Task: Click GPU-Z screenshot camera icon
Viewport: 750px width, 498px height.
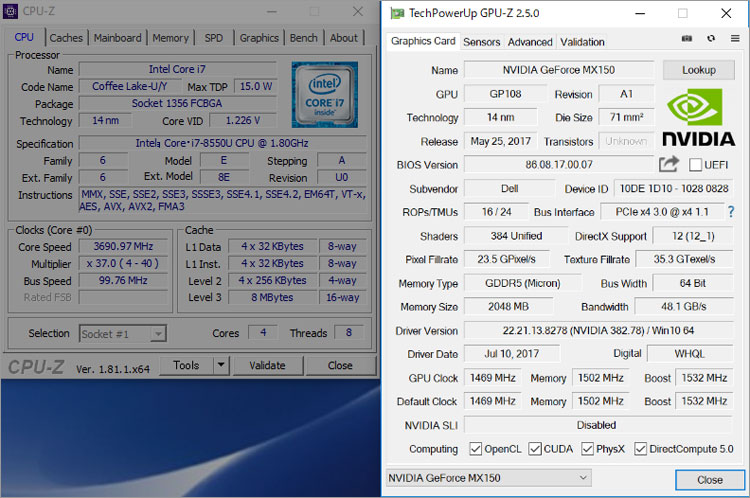Action: [x=686, y=39]
